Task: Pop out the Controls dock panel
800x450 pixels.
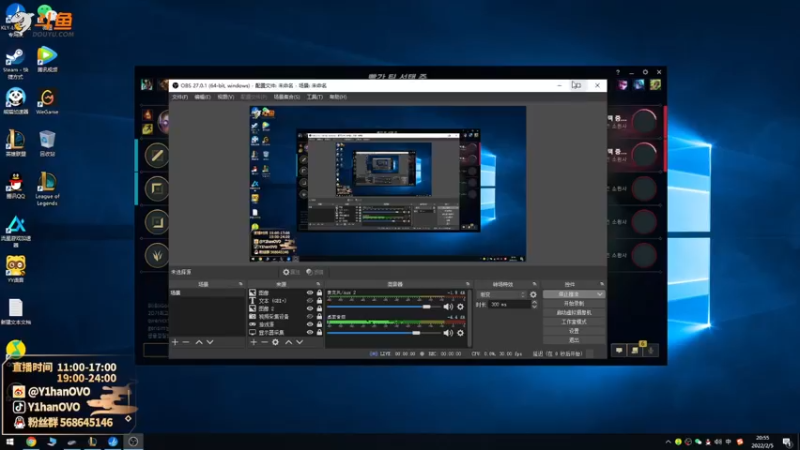Action: (602, 284)
